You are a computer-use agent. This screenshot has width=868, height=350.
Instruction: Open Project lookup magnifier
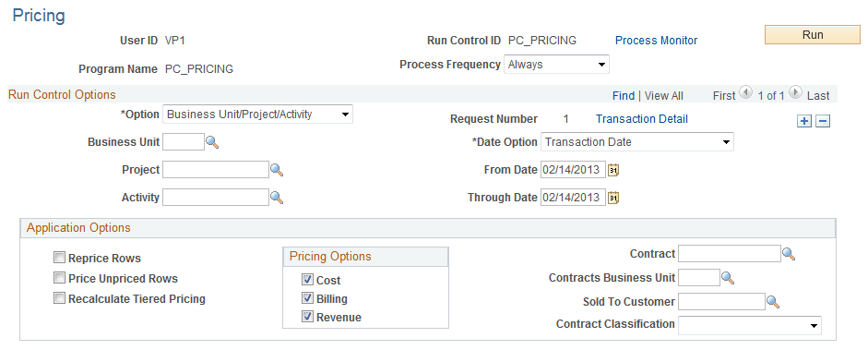tap(277, 170)
